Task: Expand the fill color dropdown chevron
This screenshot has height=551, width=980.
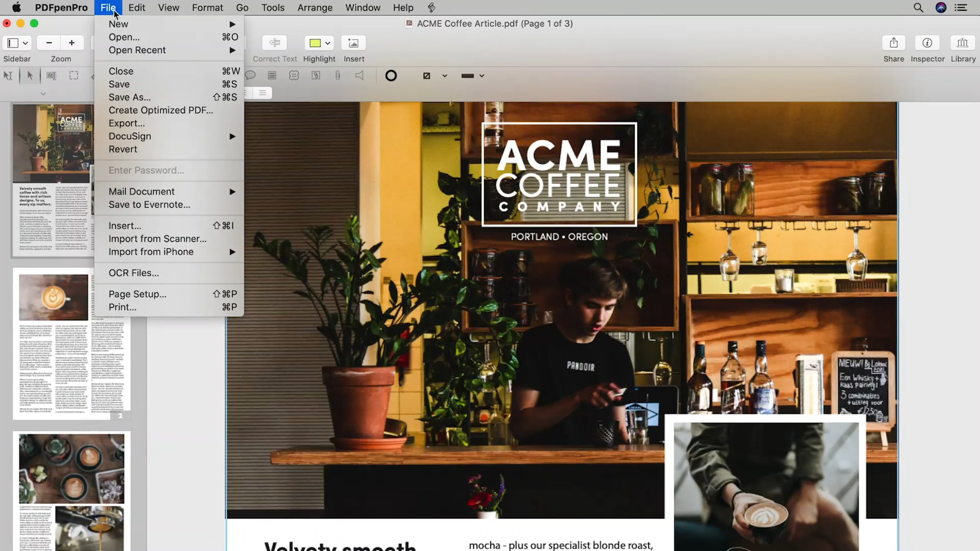Action: coord(445,76)
